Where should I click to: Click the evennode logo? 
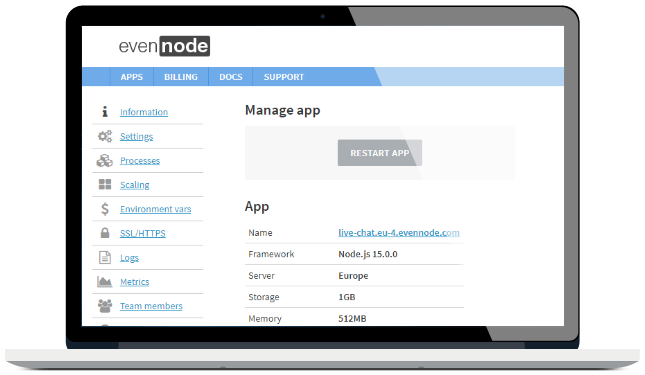(164, 46)
